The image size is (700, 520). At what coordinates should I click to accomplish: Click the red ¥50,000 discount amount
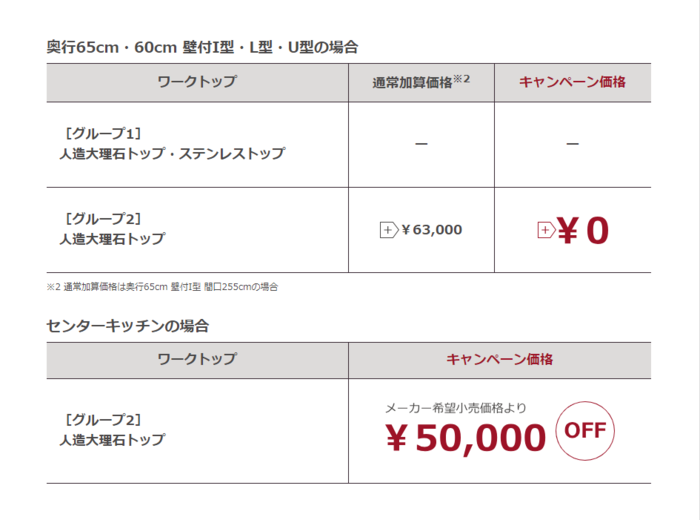(x=465, y=437)
